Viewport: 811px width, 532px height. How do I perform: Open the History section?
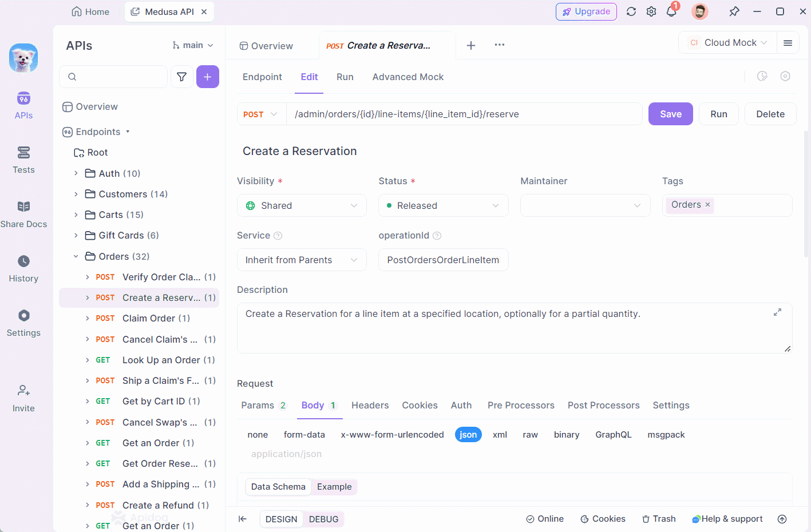click(23, 269)
